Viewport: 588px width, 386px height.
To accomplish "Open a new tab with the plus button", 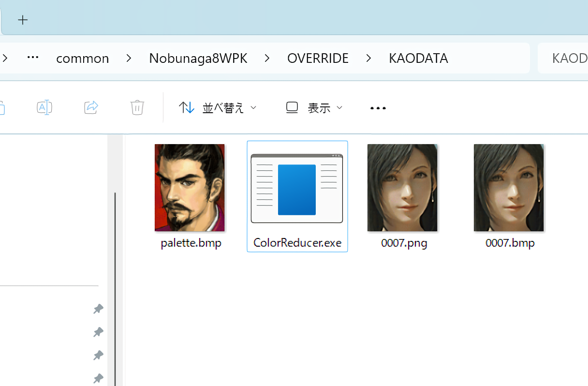I will pos(23,20).
